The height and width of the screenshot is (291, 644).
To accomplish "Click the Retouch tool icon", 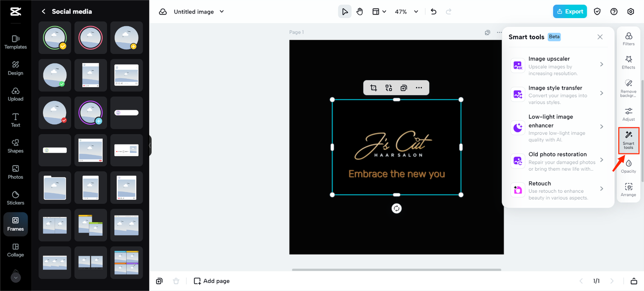I will (x=518, y=190).
